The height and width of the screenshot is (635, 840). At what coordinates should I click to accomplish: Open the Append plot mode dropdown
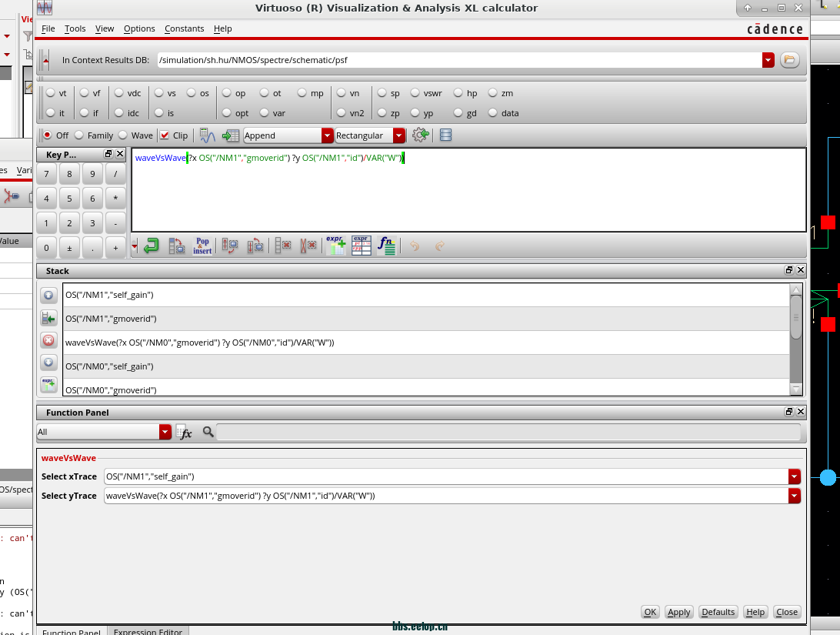[x=328, y=135]
